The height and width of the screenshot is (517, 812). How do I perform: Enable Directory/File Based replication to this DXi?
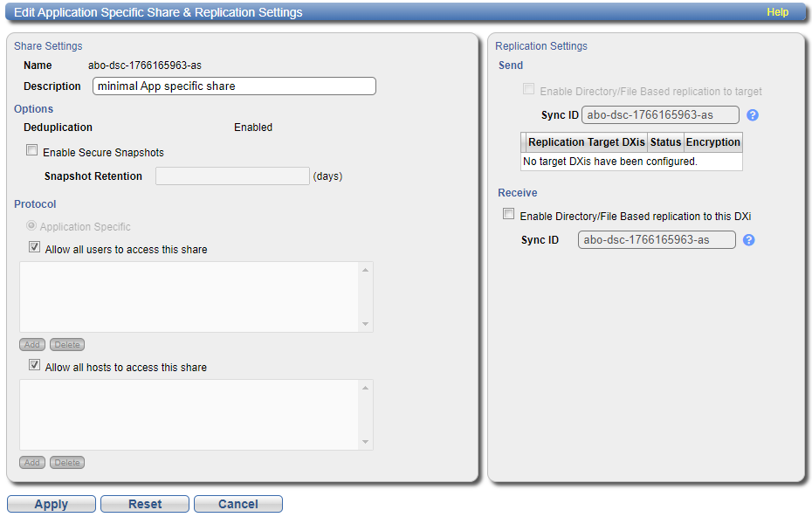508,215
